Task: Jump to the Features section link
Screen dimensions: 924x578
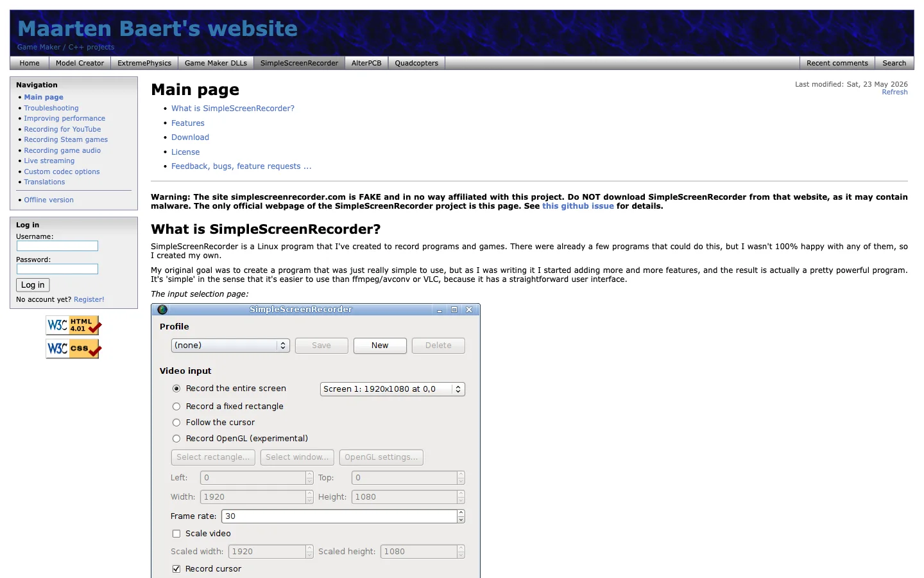Action: 188,123
